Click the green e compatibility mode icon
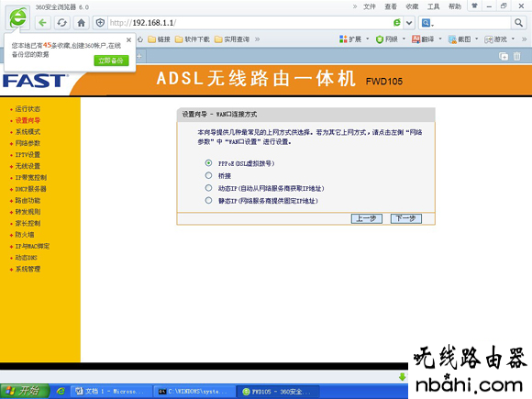The width and height of the screenshot is (532, 399). (396, 23)
